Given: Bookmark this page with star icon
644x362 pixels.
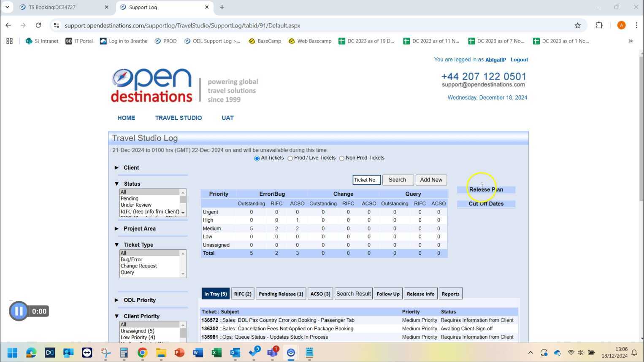Looking at the screenshot, I should click(x=577, y=25).
